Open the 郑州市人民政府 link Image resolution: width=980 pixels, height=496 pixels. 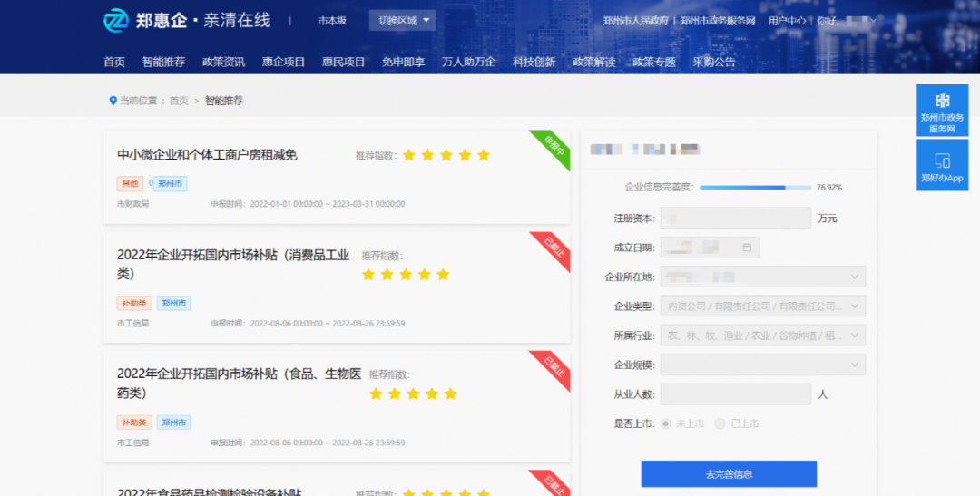[x=635, y=20]
